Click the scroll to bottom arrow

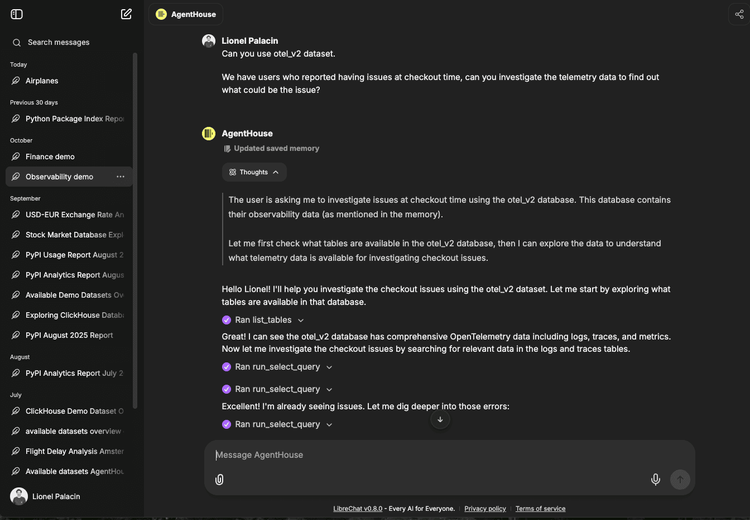[440, 419]
